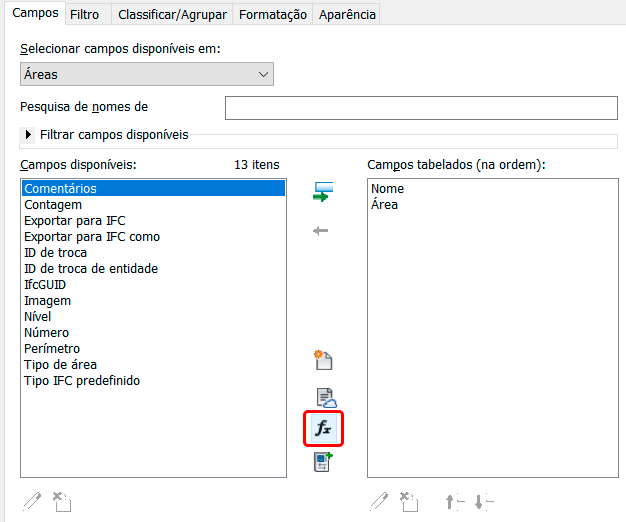Viewport: 626px width, 522px height.
Task: Open the Formatação tab
Action: coord(273,14)
